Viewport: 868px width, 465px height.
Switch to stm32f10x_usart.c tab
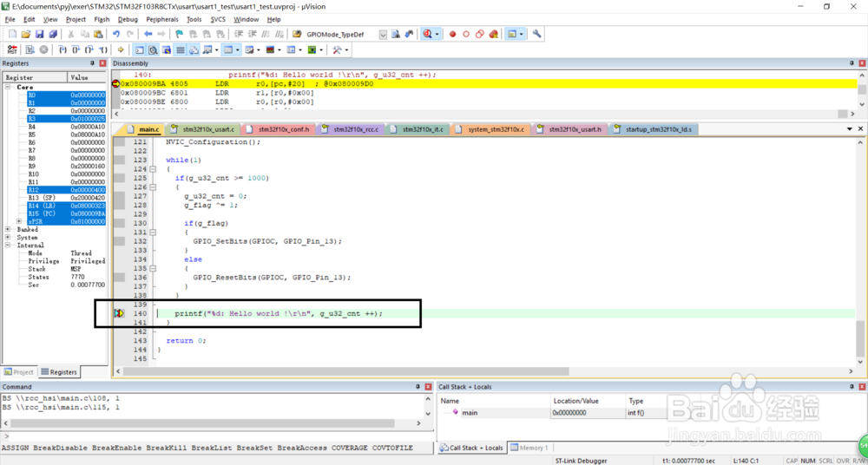coord(204,129)
